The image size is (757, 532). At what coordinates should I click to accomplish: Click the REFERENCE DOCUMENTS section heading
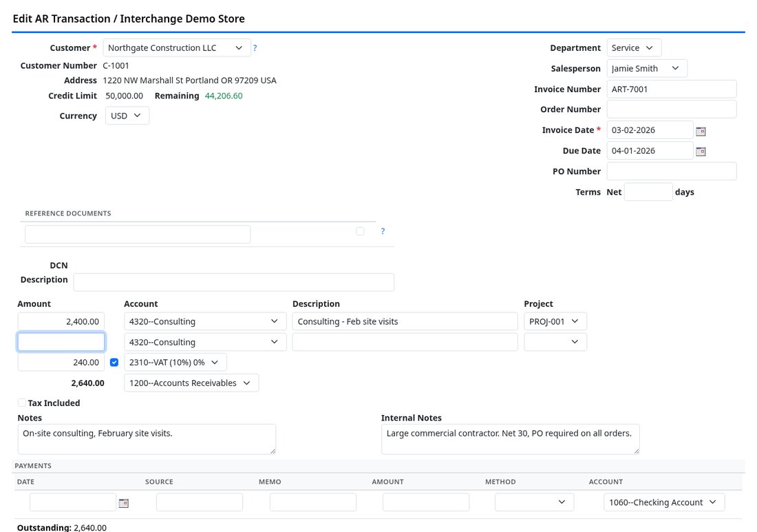68,213
